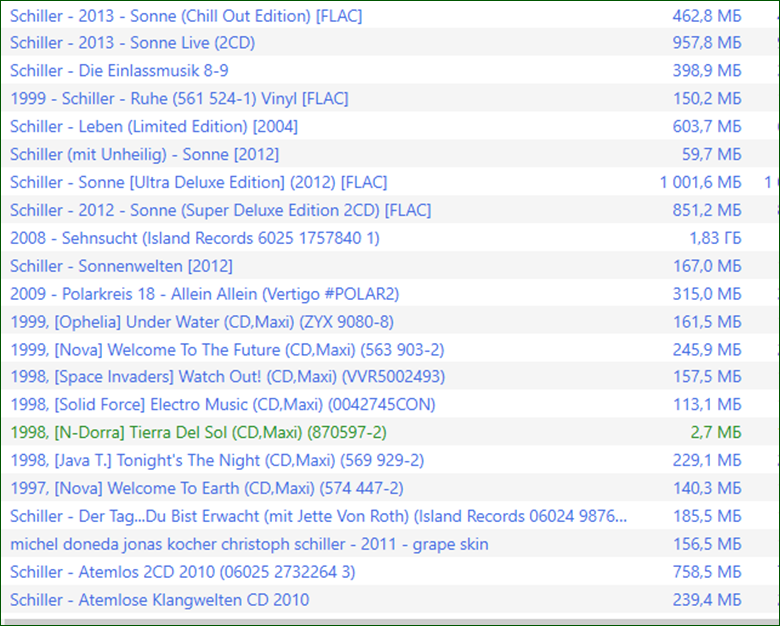
Task: Click 'Schiller - Die Einlassmusik 8-9' row
Action: coord(119,71)
